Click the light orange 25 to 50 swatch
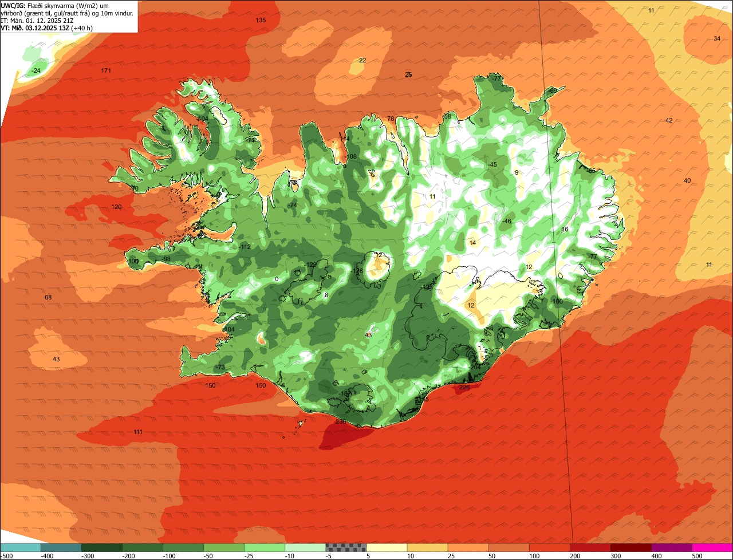 [x=468, y=547]
